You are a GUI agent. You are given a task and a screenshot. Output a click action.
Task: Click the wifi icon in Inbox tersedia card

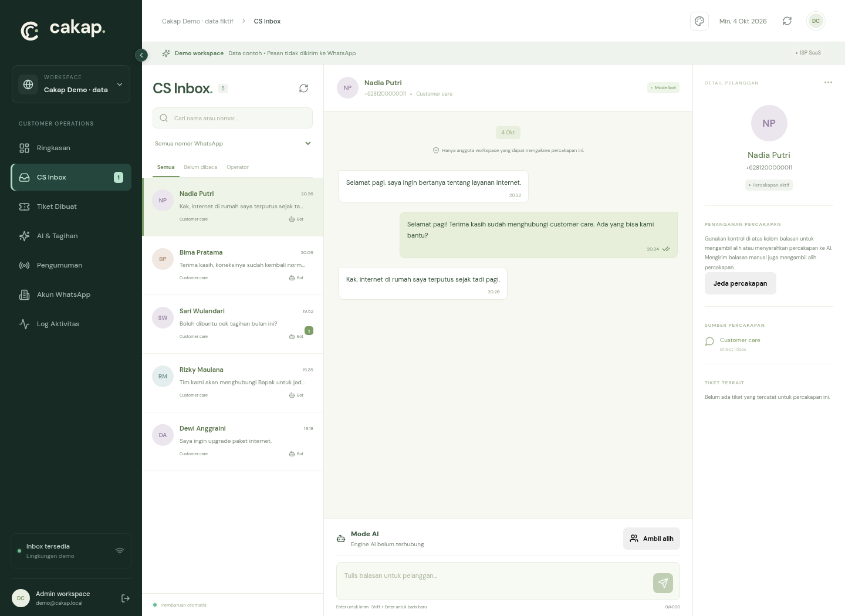coord(120,551)
